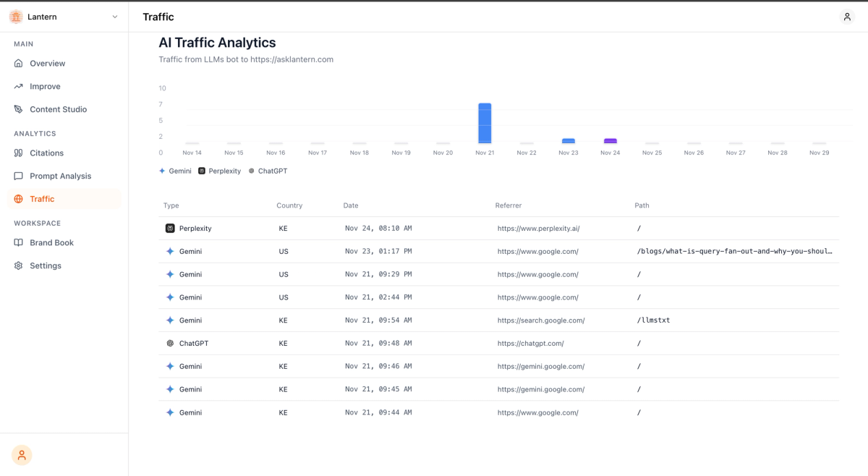Click the purple Nov 24 chart bar
This screenshot has width=868, height=476.
point(610,141)
